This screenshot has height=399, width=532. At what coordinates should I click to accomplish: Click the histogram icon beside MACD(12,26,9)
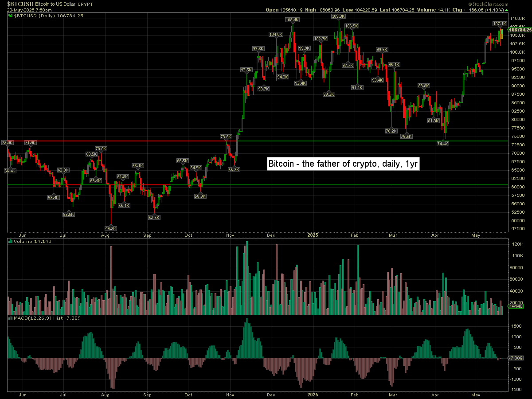pos(11,318)
